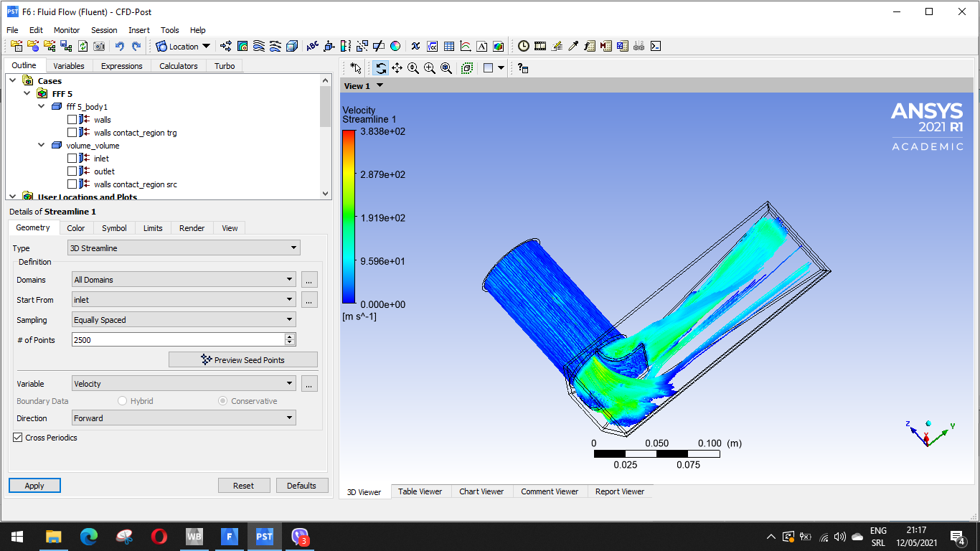980x551 pixels.
Task: Activate the Rotate viewer tool
Action: (x=381, y=67)
